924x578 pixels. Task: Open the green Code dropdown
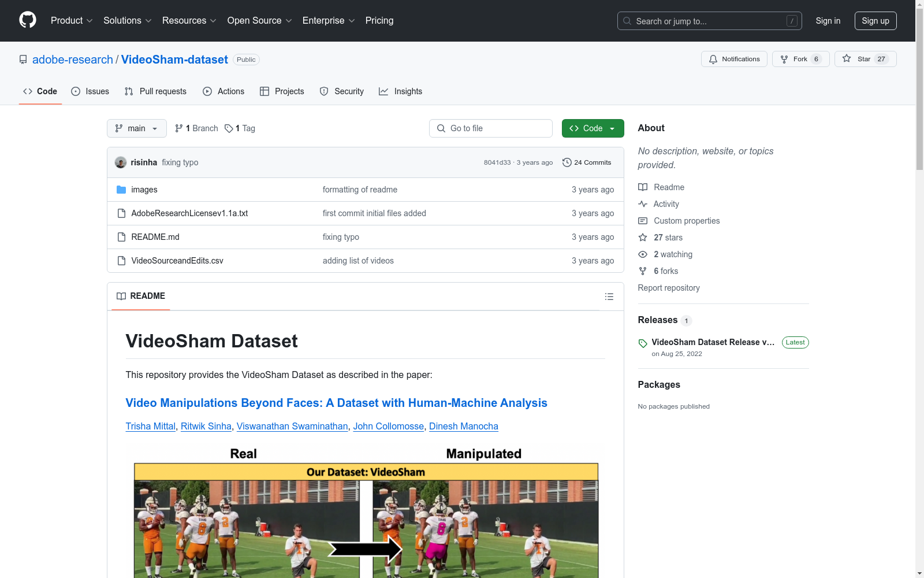point(593,128)
